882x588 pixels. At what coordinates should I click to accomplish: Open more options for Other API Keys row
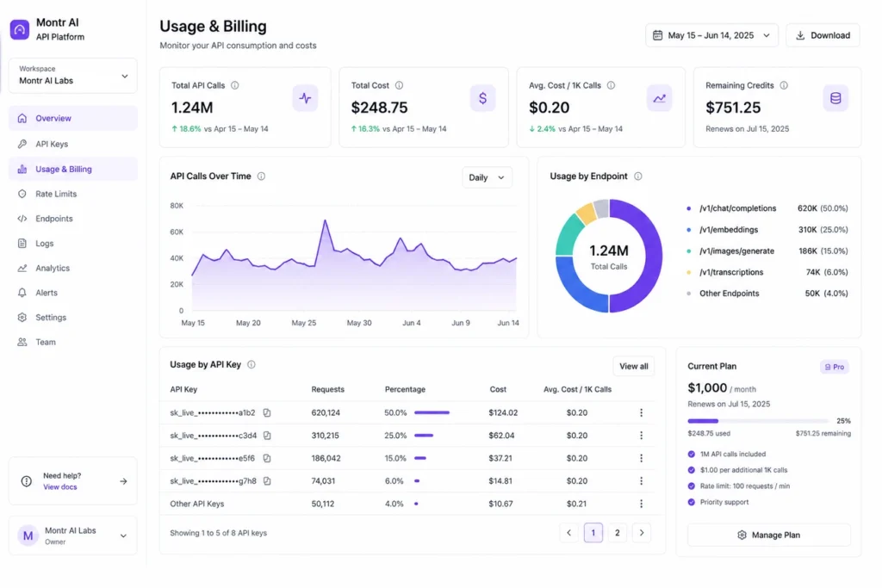[641, 504]
